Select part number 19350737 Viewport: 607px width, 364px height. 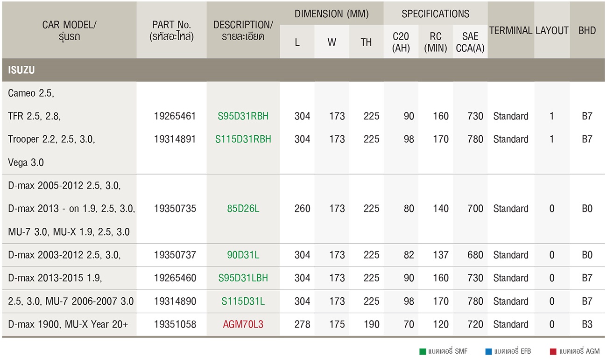tap(175, 255)
